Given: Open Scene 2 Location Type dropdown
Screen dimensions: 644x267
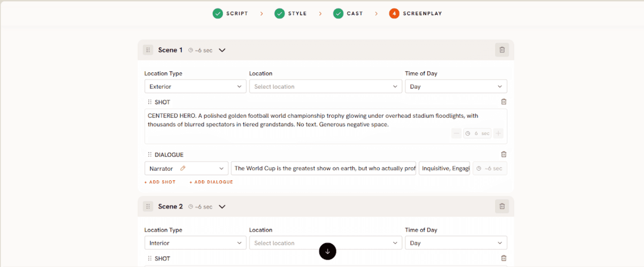Looking at the screenshot, I should pos(195,243).
